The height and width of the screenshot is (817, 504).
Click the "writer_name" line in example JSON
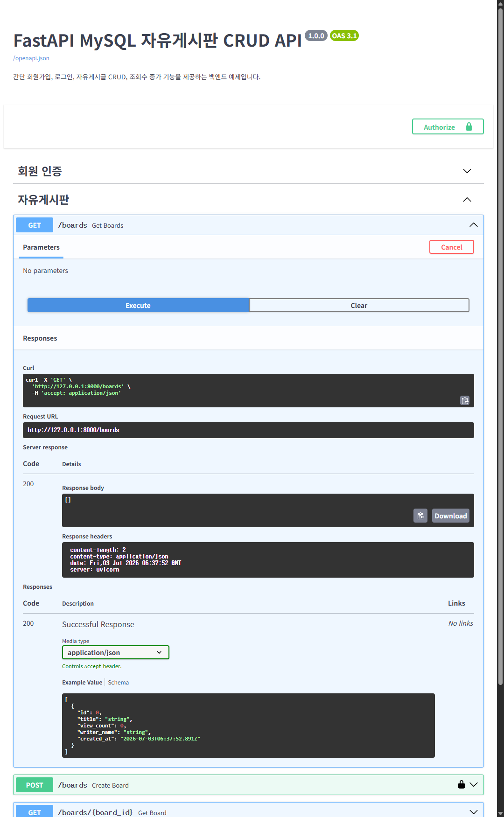[x=114, y=732]
